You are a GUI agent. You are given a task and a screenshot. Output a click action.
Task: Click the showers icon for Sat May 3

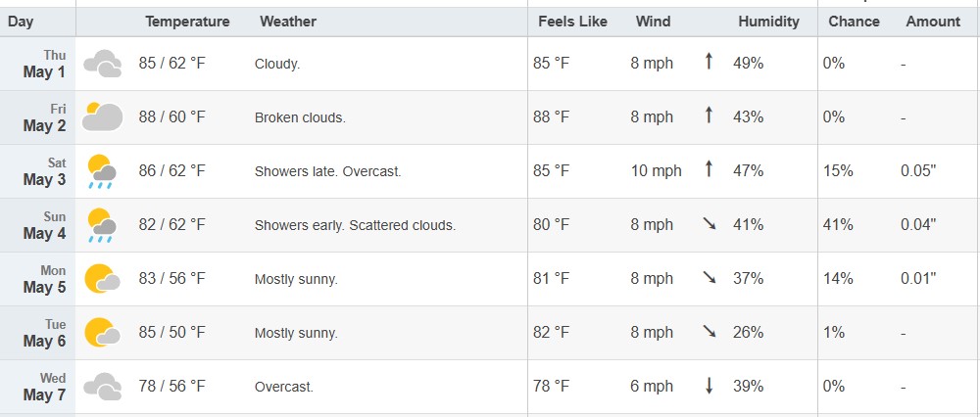[102, 171]
